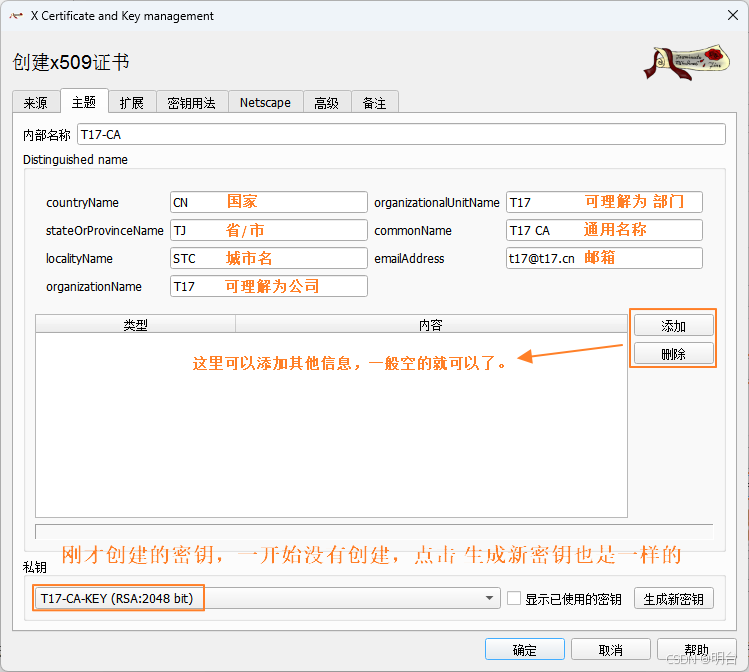Select the 主题 tab
Viewport: 749px width, 672px height.
[84, 101]
